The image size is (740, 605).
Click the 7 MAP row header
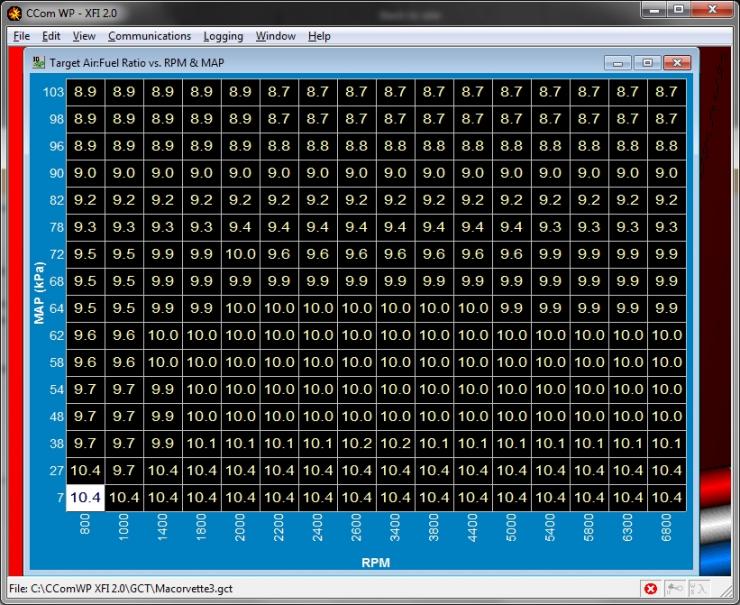(60, 497)
